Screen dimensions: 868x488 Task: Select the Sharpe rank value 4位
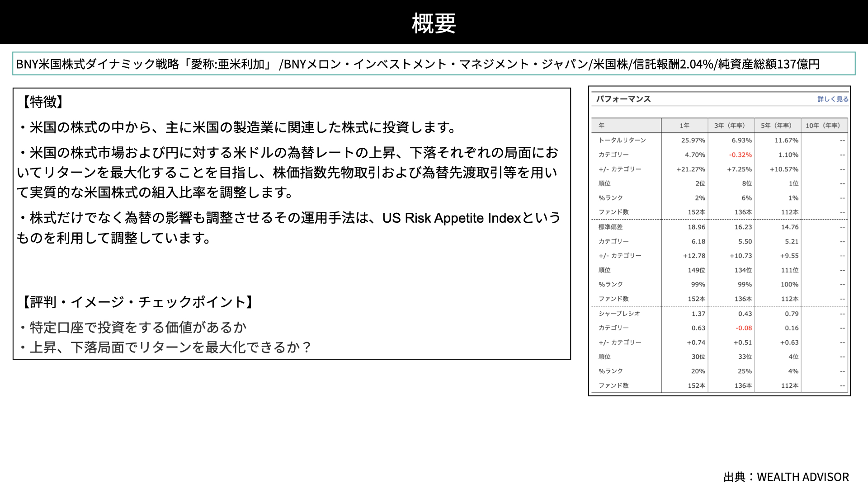pos(793,357)
